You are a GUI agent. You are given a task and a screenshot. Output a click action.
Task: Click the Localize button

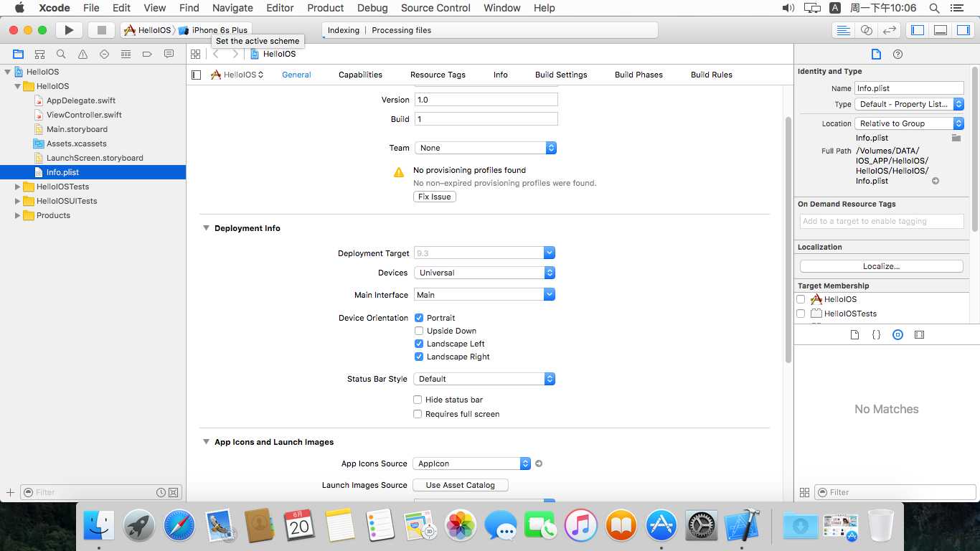(882, 266)
